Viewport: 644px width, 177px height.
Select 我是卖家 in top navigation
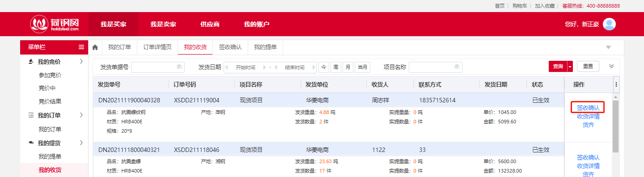coord(163,24)
